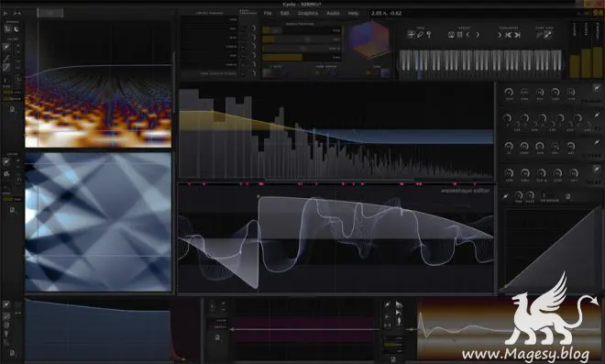Open the Help menu
Image resolution: width=605 pixels, height=364 pixels.
click(x=353, y=13)
